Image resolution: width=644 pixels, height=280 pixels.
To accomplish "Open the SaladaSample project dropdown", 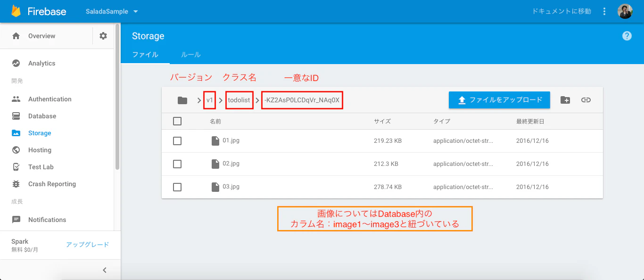I will tap(112, 11).
